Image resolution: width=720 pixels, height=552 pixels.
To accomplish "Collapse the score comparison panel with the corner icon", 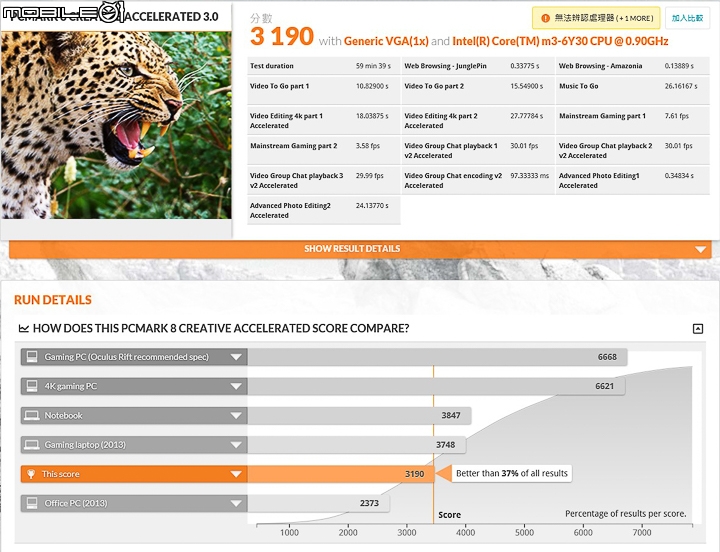I will 698,328.
